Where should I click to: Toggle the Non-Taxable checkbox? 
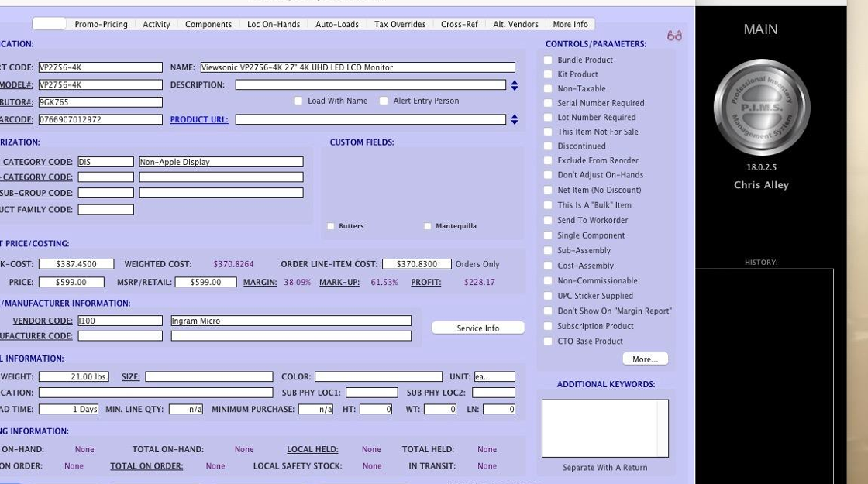(548, 88)
